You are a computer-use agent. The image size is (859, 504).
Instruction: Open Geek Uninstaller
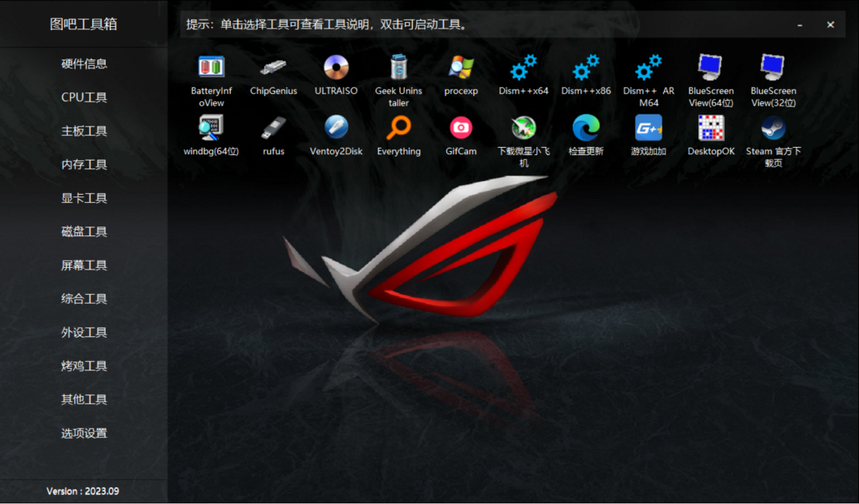click(x=398, y=68)
